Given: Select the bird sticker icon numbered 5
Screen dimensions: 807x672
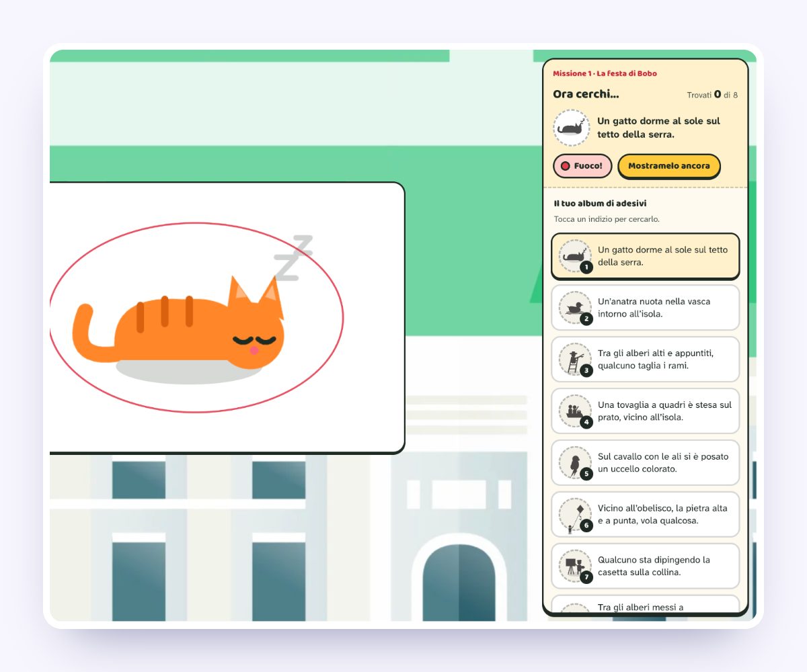Looking at the screenshot, I should [575, 463].
